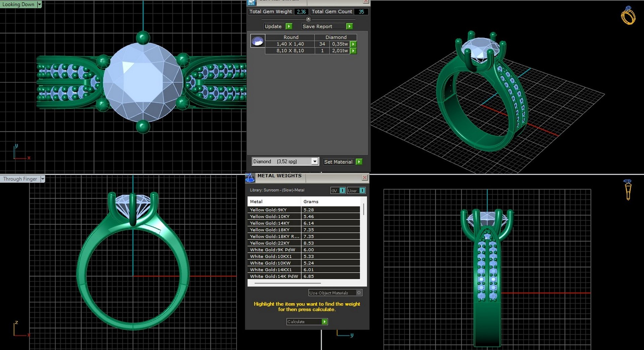Click the gem count 34 cell

322,44
